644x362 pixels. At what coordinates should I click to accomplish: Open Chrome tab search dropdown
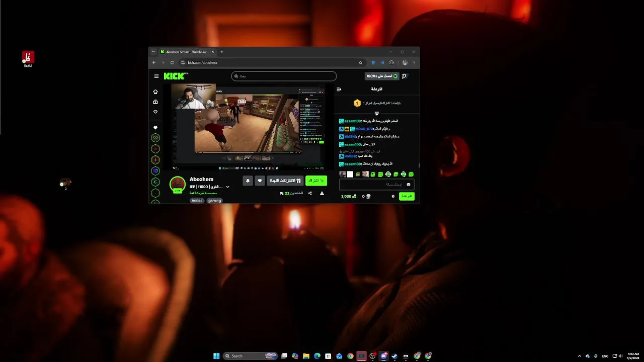(x=153, y=52)
